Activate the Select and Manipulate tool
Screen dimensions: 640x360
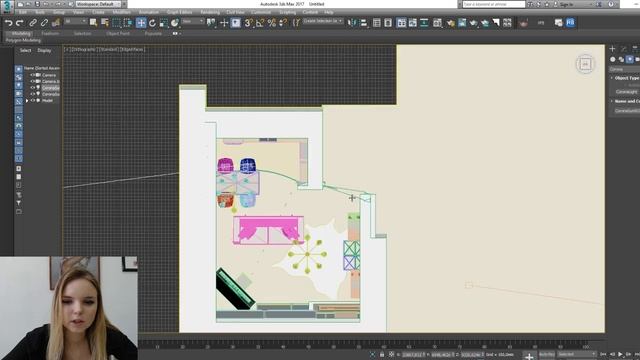tap(224, 23)
